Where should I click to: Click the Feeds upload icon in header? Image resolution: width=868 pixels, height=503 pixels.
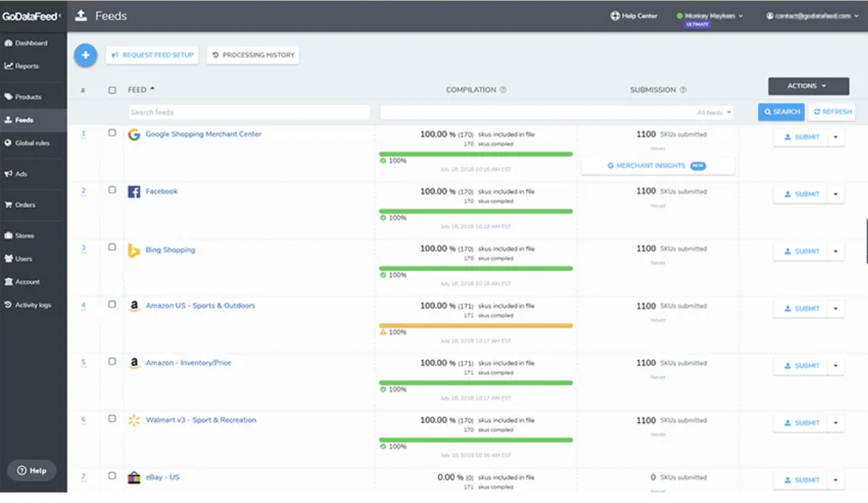pyautogui.click(x=81, y=16)
